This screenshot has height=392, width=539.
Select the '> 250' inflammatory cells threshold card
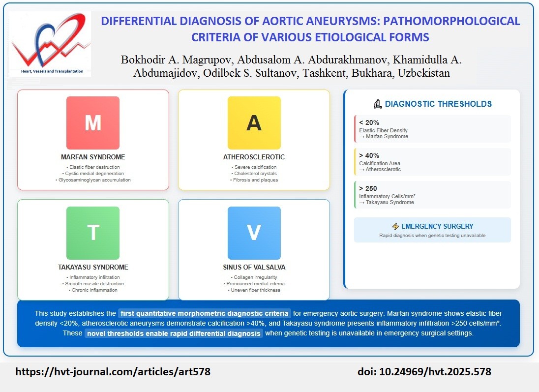[x=432, y=195]
